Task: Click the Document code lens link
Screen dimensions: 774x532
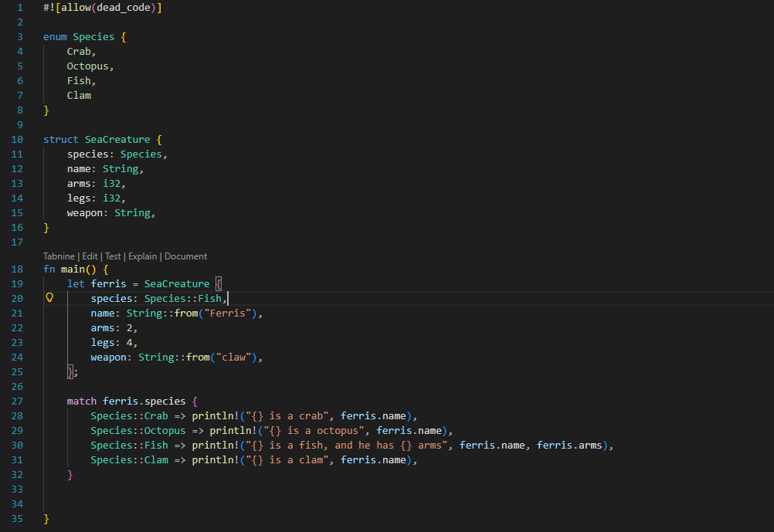Action: (x=185, y=256)
